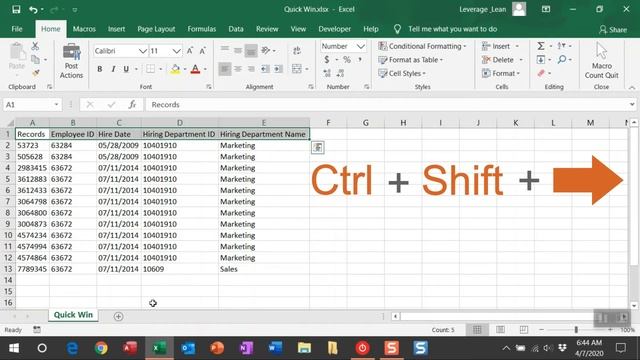Click the Fill down arrow icon

tap(541, 60)
